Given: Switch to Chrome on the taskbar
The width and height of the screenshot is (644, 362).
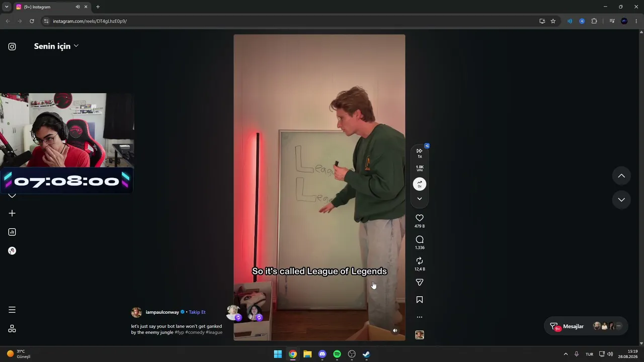Looking at the screenshot, I should tap(292, 354).
